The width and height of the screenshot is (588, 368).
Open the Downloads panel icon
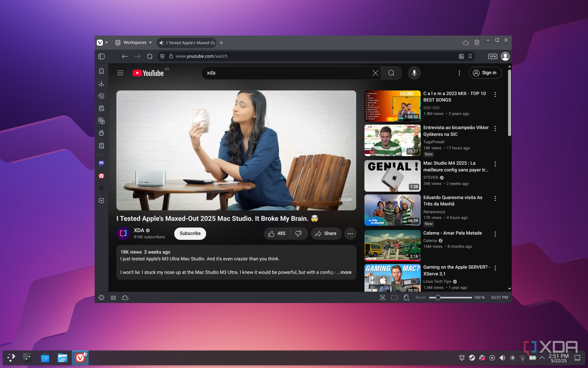[x=101, y=83]
